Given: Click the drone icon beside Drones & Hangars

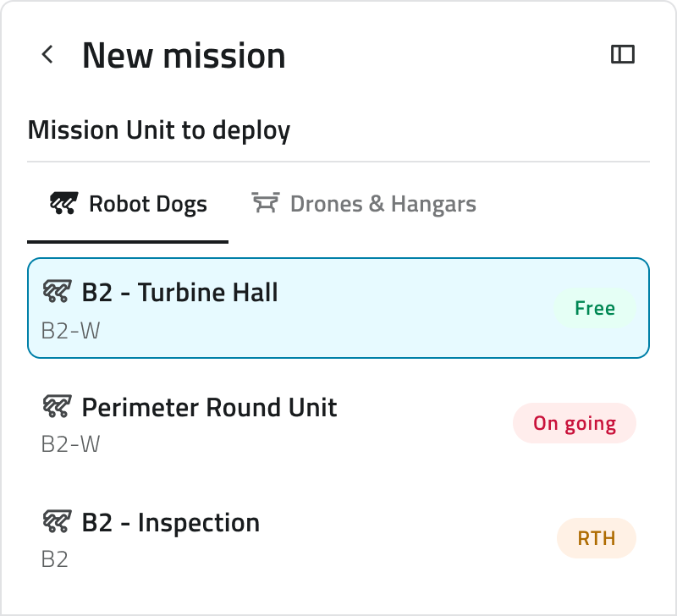Looking at the screenshot, I should click(266, 203).
